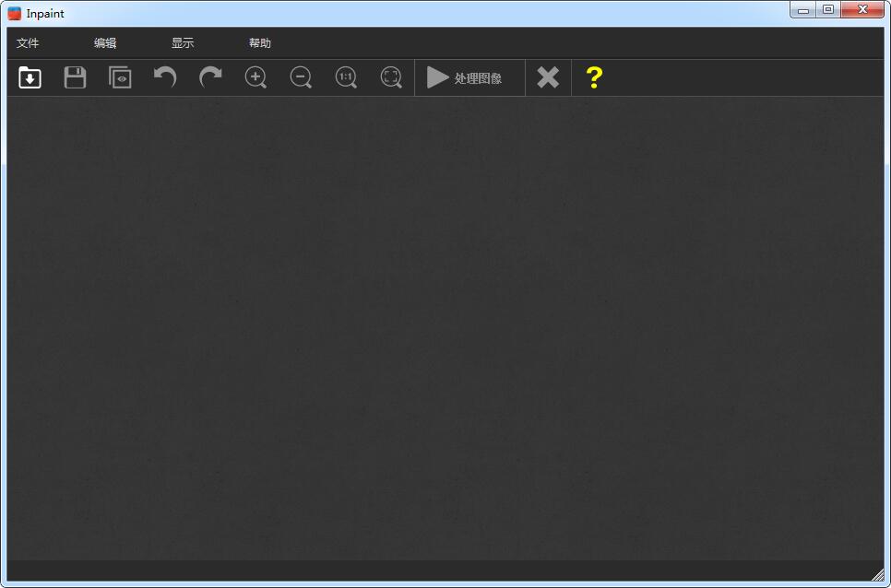Minimize the Inpaint window
Image resolution: width=891 pixels, height=588 pixels.
tap(803, 10)
